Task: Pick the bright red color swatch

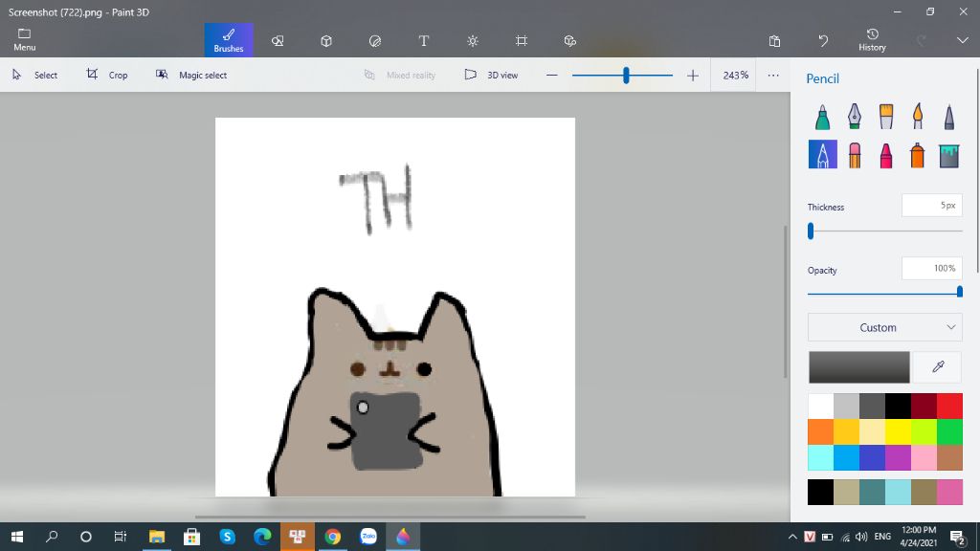Action: click(x=949, y=406)
